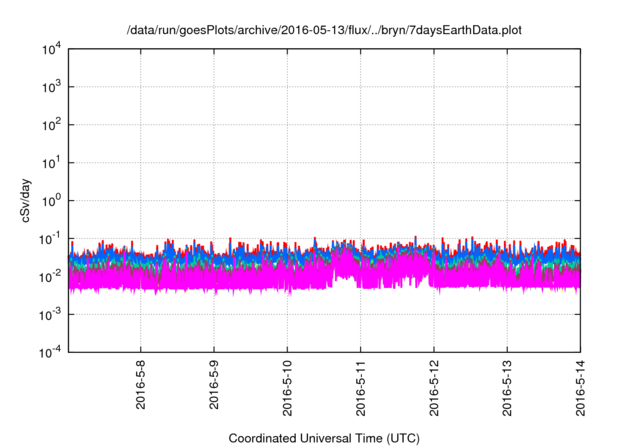640x448 pixels.
Task: Click the 2016-5-13 date tick label
Action: click(507, 388)
